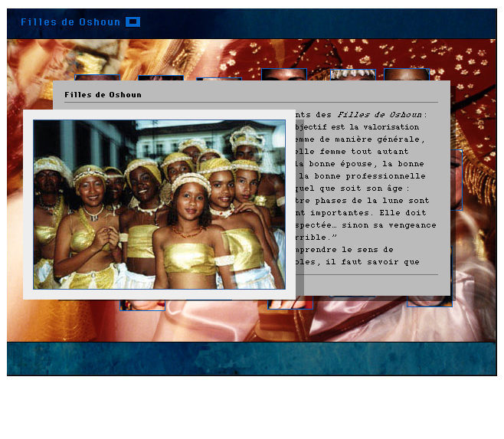Click the bottom-left thumbnail below the photo
This screenshot has width=504, height=439.
tap(142, 306)
